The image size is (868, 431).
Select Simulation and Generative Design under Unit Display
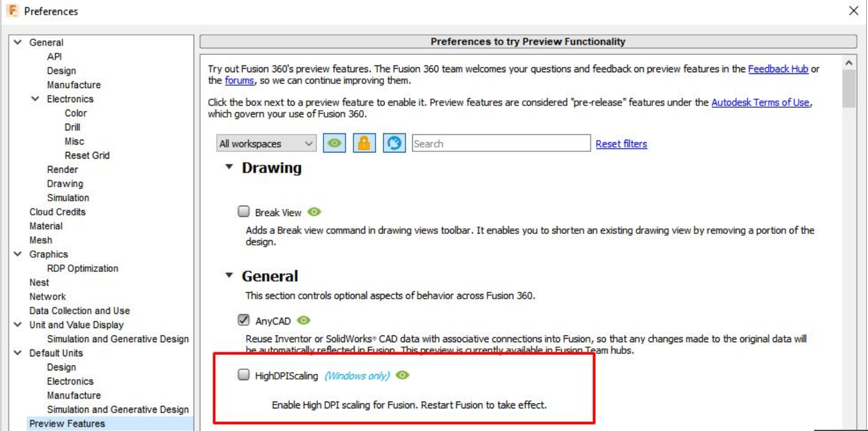point(118,339)
